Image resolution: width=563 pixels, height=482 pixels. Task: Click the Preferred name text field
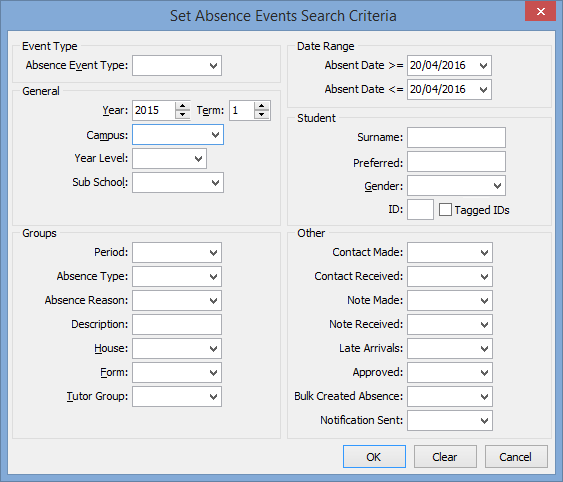pos(456,162)
